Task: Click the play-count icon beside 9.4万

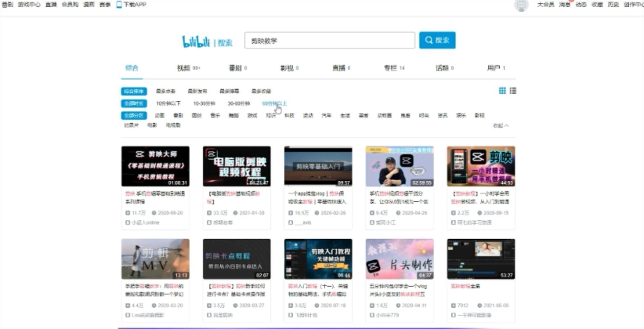Action: point(372,213)
